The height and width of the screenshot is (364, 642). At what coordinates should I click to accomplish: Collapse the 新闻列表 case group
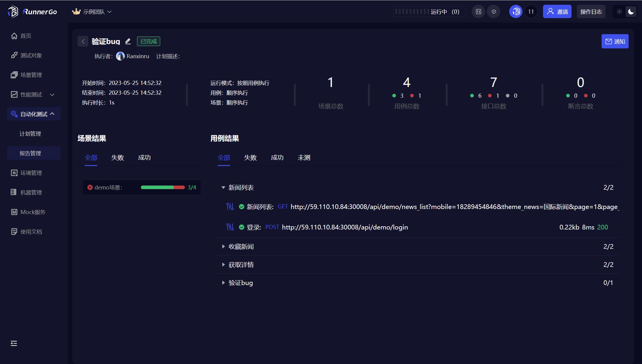pos(224,188)
